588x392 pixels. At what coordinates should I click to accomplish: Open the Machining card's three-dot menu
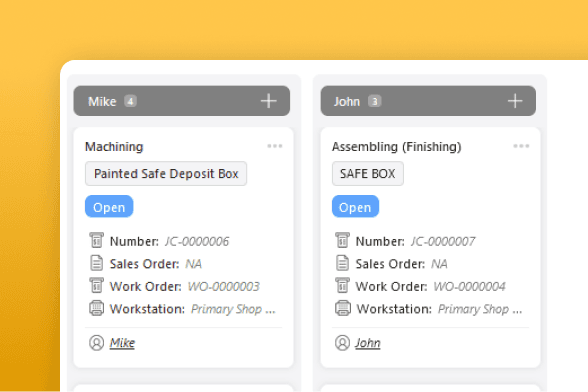(x=274, y=146)
